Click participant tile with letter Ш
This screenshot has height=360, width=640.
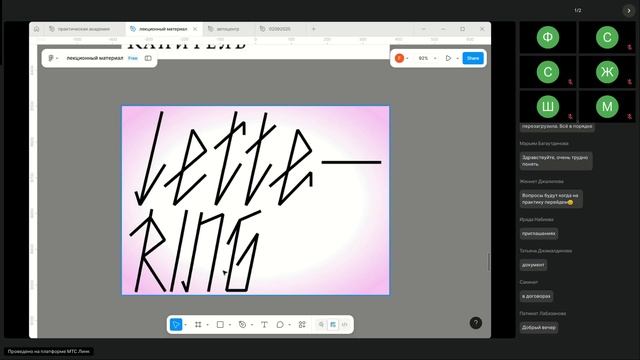tap(548, 107)
